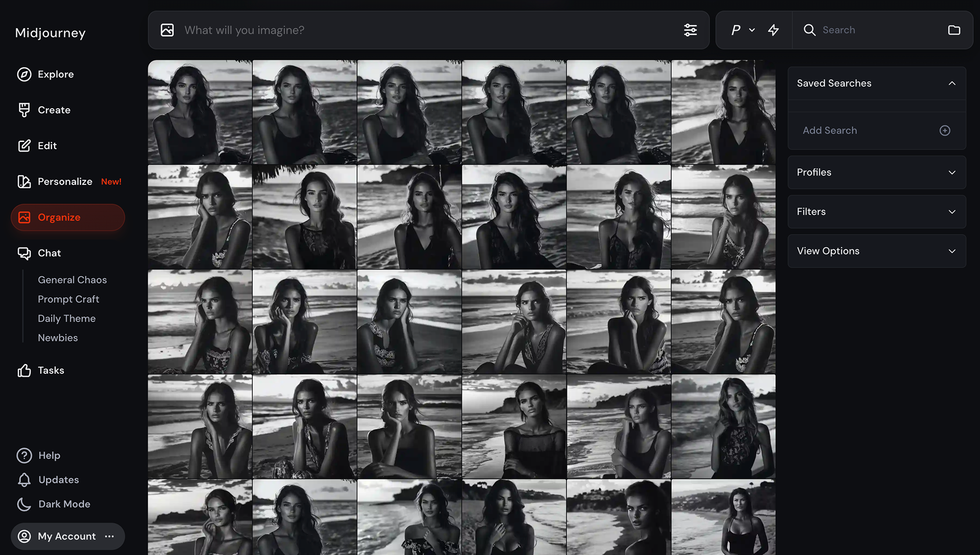980x555 pixels.
Task: Open My Account more options dots
Action: 109,536
